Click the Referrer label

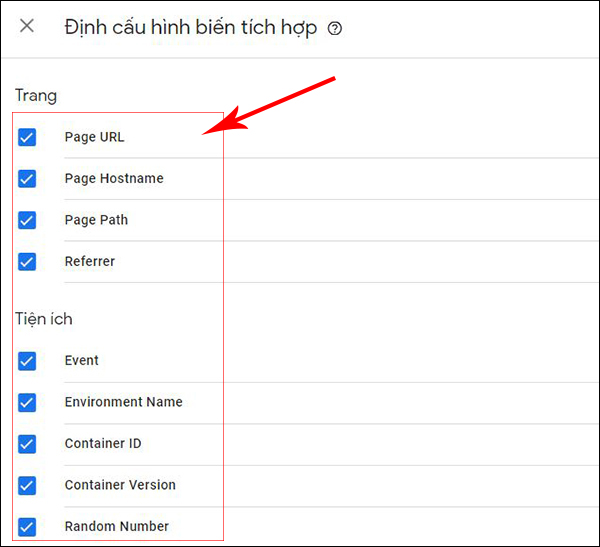click(90, 261)
